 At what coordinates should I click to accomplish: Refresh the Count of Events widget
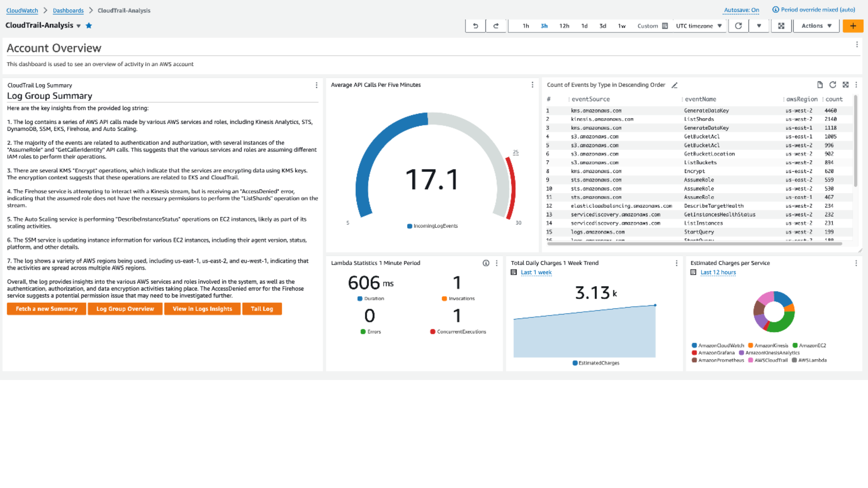pos(833,85)
